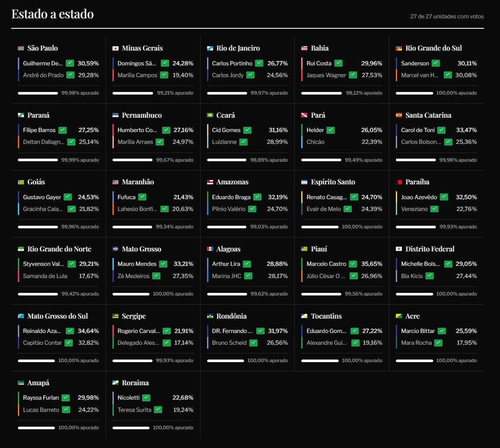Click Bahia 98,12% apurado progress bar
This screenshot has height=448, width=500.
click(321, 93)
